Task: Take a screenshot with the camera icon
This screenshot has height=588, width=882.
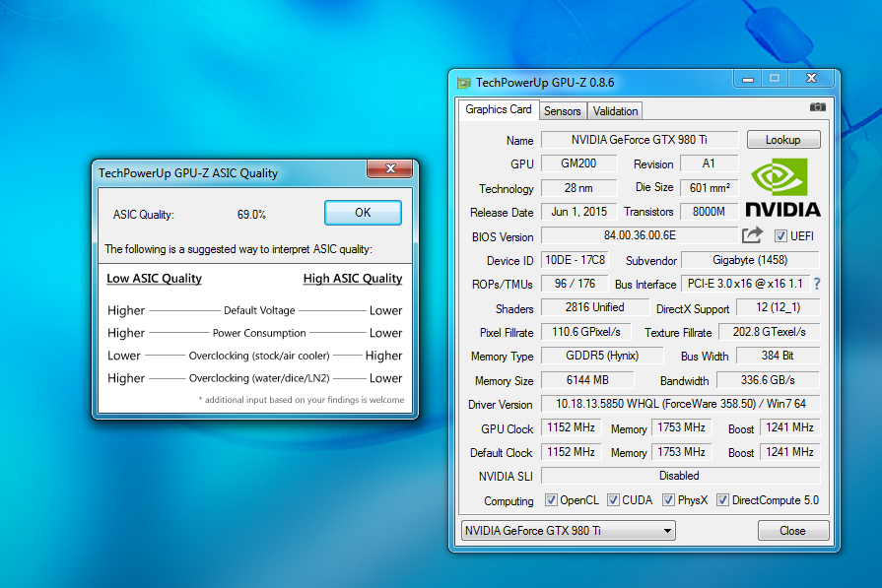Action: (x=817, y=106)
